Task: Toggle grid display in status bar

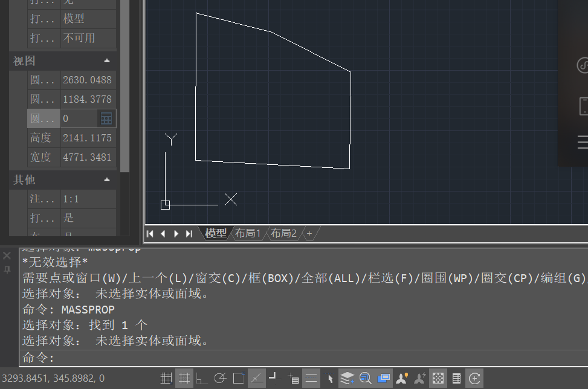Action: [x=166, y=379]
